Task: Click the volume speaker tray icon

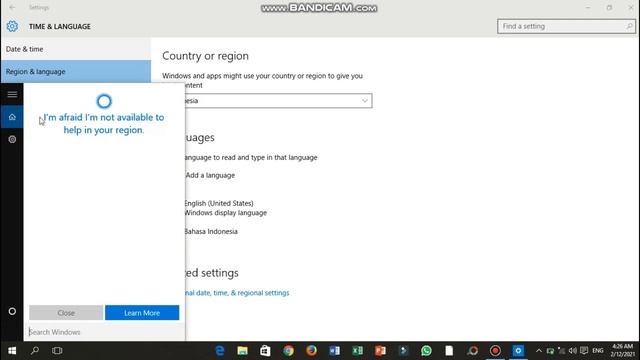Action: click(x=573, y=351)
